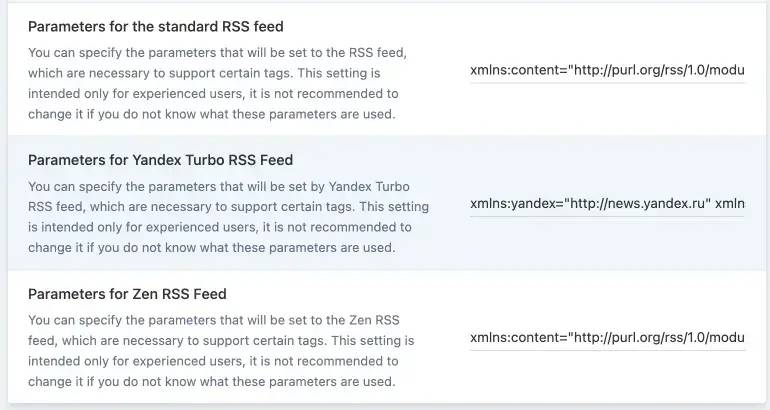Image resolution: width=770 pixels, height=410 pixels.
Task: Click "intended only for experienced" in the Zen description
Action: (120, 361)
